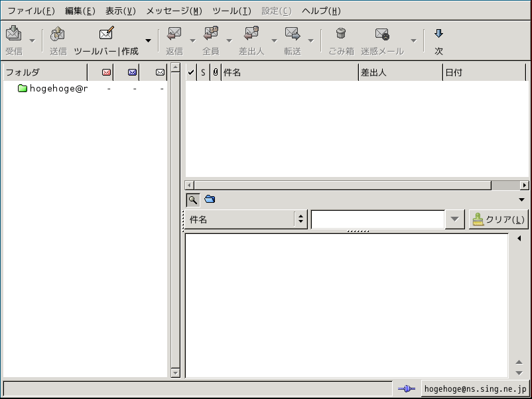532x399 pixels.
Task: Click the new messages red envelope column
Action: (x=100, y=72)
